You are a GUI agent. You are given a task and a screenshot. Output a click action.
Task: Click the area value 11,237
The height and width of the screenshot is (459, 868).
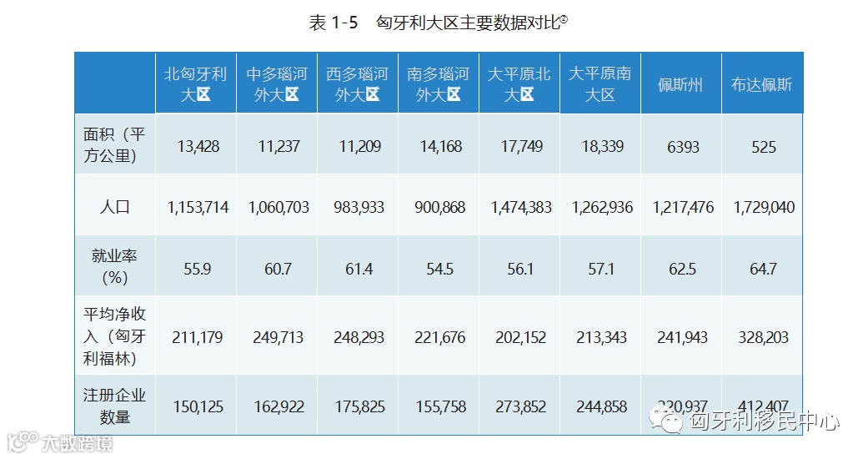point(279,146)
